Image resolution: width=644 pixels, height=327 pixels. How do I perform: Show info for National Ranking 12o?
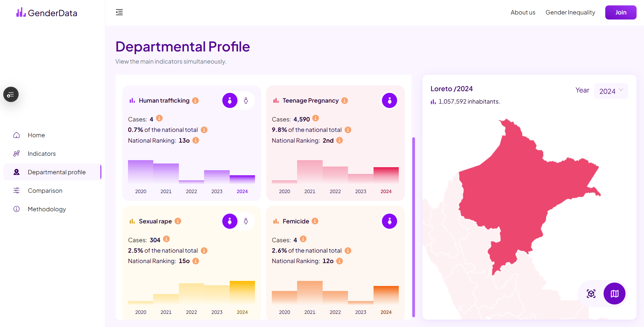coord(340,261)
